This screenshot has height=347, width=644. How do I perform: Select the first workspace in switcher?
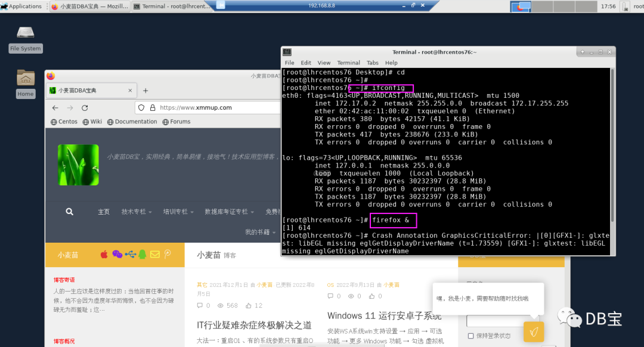coord(521,6)
